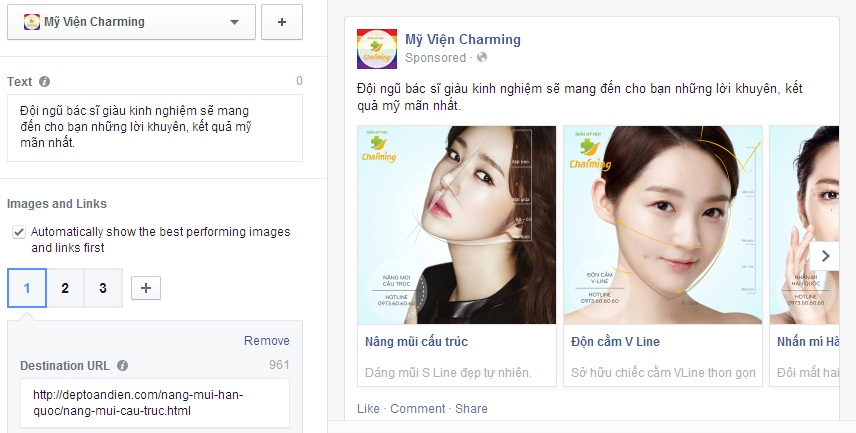Switch to carousel card tab 3

pyautogui.click(x=103, y=288)
